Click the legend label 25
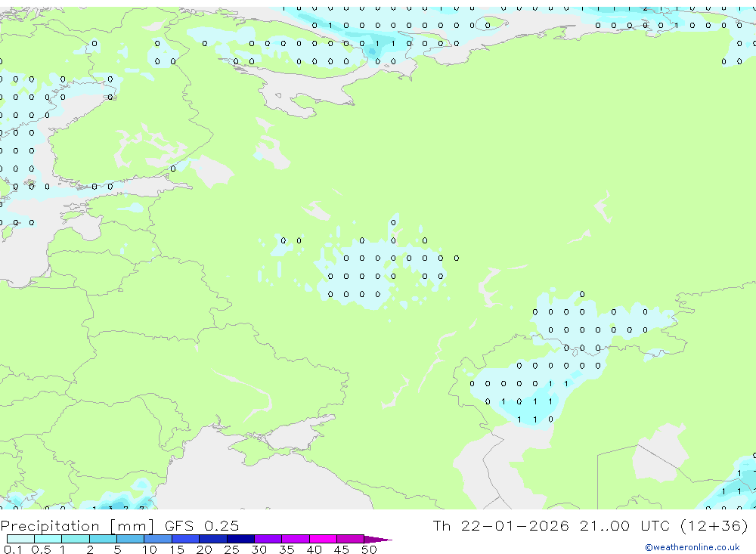 click(x=231, y=549)
